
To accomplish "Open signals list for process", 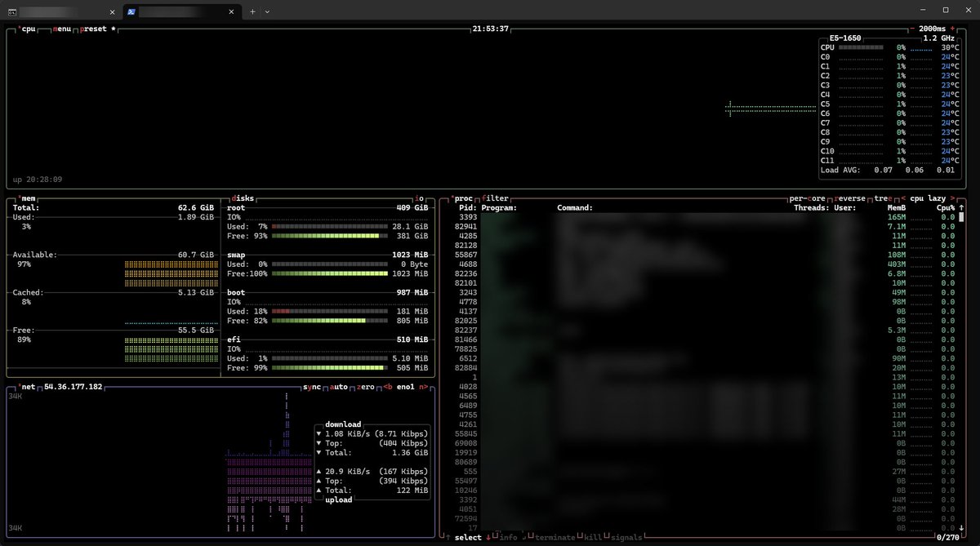I will click(626, 537).
